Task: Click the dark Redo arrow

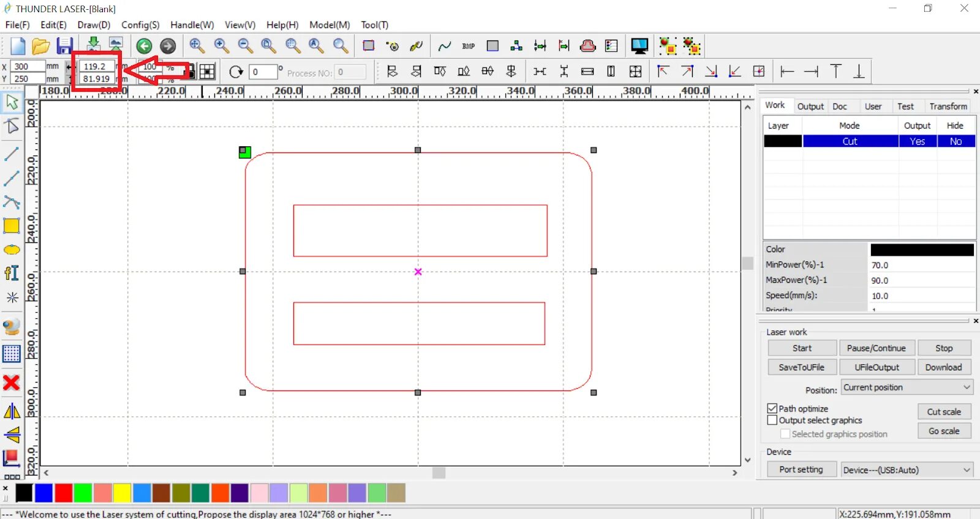Action: pos(168,46)
